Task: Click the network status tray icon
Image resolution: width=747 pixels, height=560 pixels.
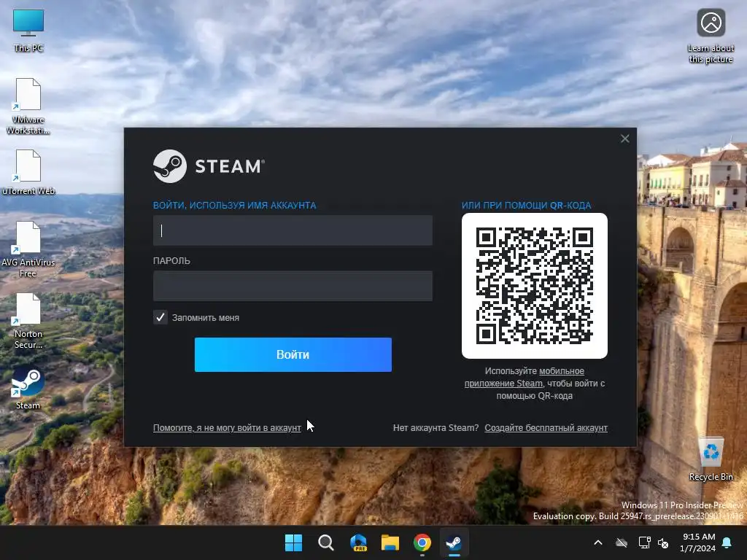Action: [x=644, y=542]
